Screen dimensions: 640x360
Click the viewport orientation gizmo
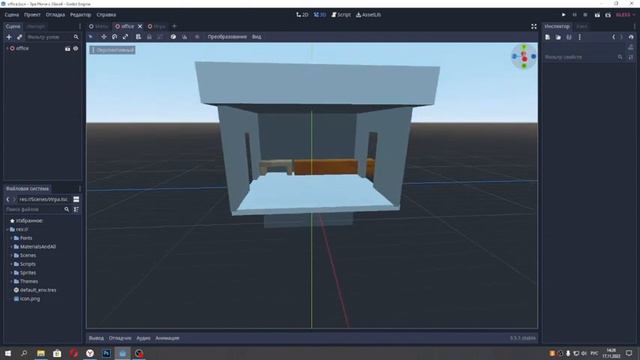524,56
